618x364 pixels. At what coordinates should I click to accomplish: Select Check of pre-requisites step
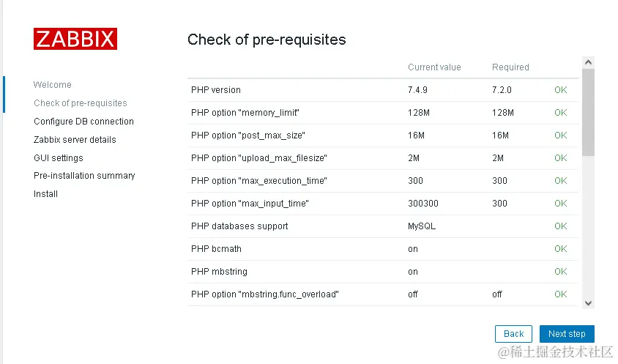point(81,103)
